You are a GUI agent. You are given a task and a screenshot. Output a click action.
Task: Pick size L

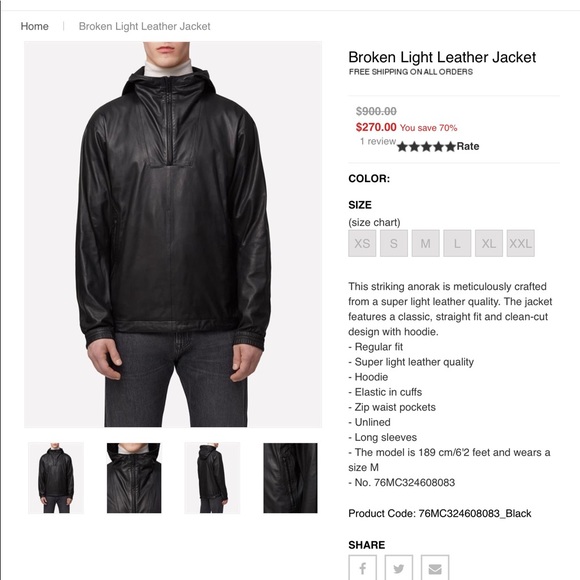tap(457, 243)
